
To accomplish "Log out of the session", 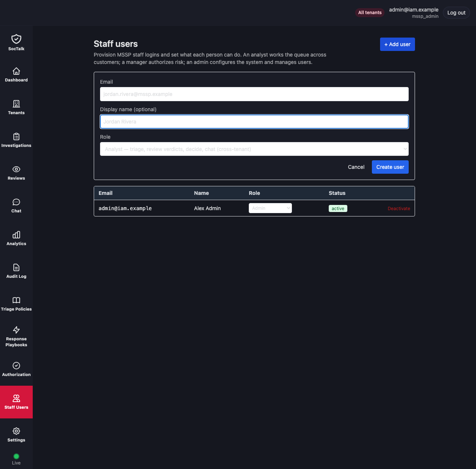I will [x=456, y=13].
